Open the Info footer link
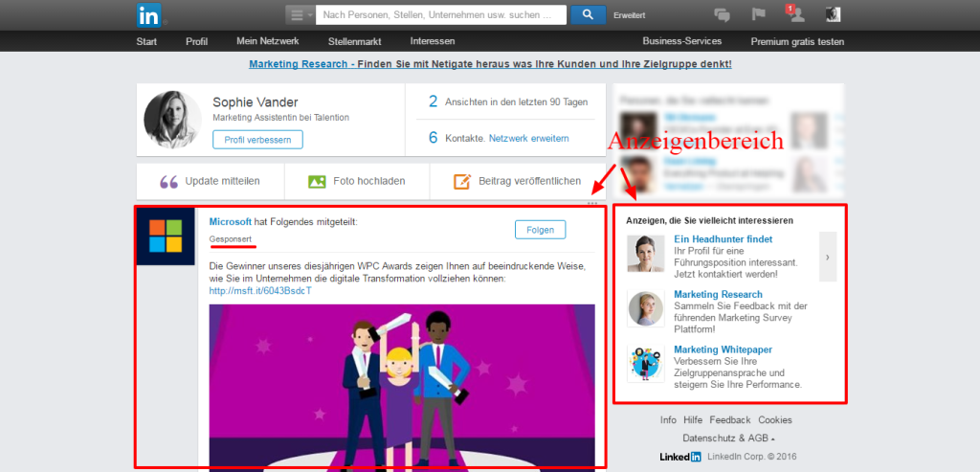The image size is (980, 472). 668,420
